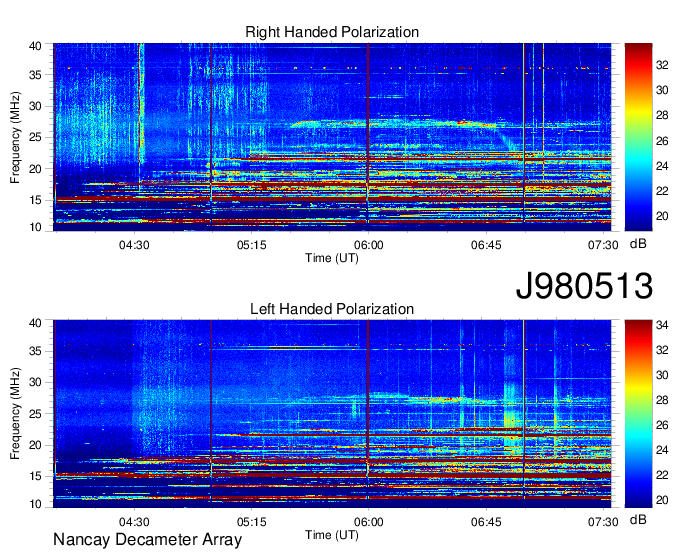Click the 28 value on the top colorbar
Viewport: 680px width, 552px height.
click(x=662, y=115)
